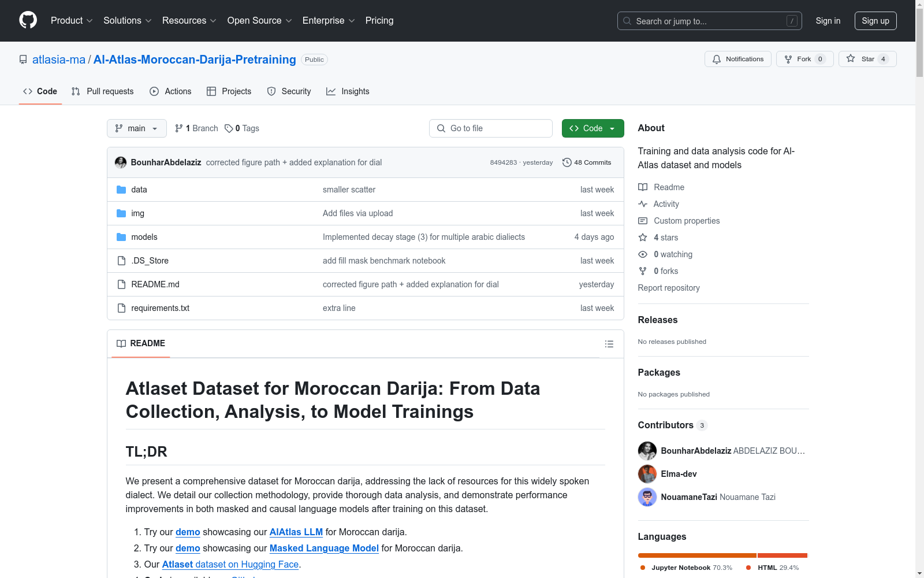The image size is (924, 578).
Task: Open the README outline icon
Action: click(x=609, y=344)
